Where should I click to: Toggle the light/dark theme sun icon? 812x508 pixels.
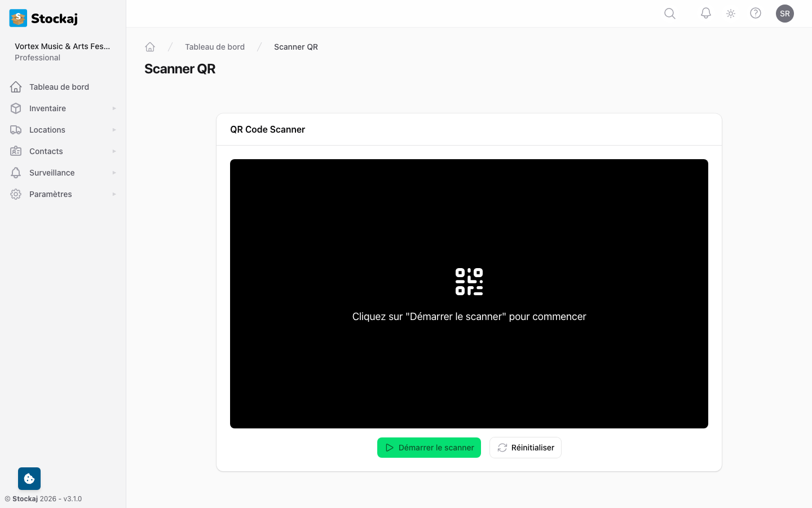click(x=730, y=13)
